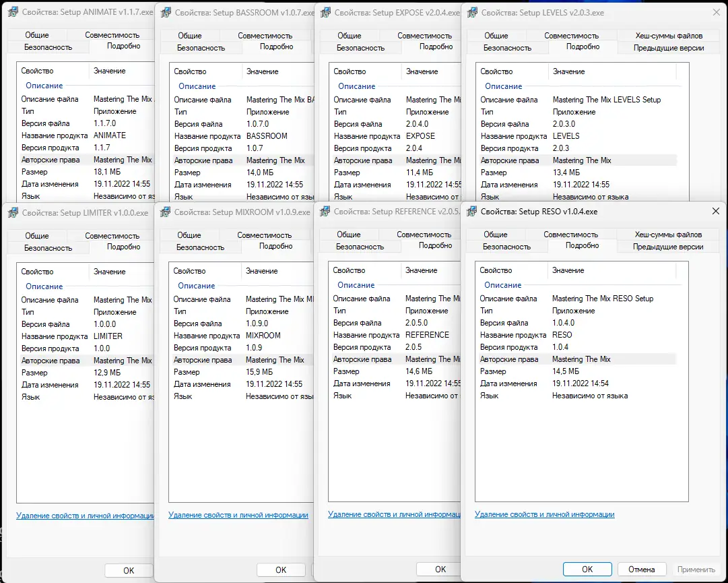Screen dimensions: 728x583
Task: Click Отмена in the RESO properties window
Action: point(642,569)
